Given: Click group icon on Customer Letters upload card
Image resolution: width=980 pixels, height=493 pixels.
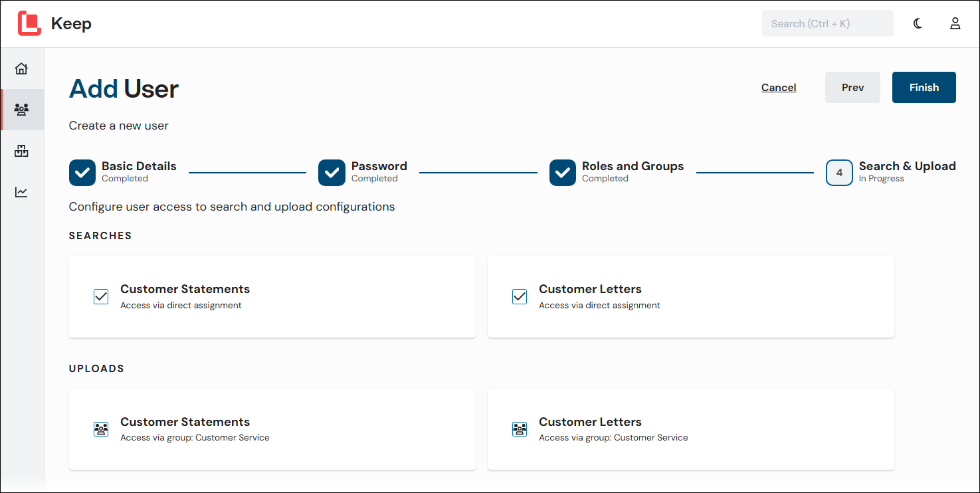Looking at the screenshot, I should click(x=520, y=429).
